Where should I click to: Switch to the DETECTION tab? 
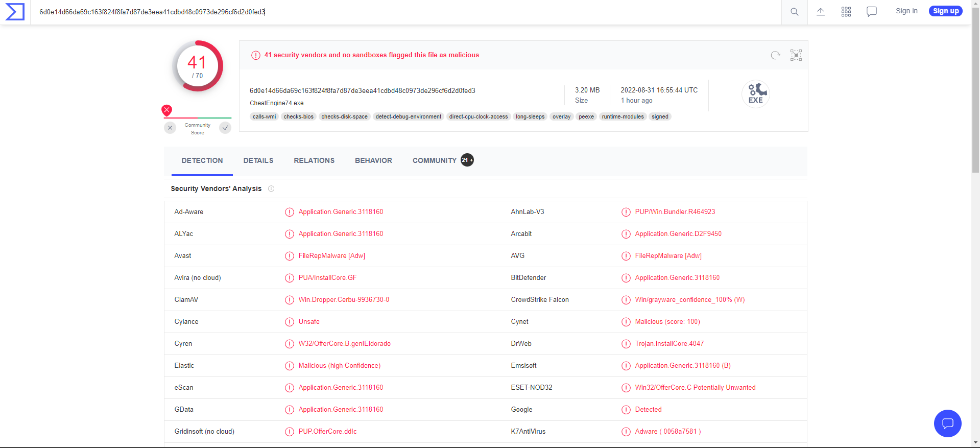point(202,160)
